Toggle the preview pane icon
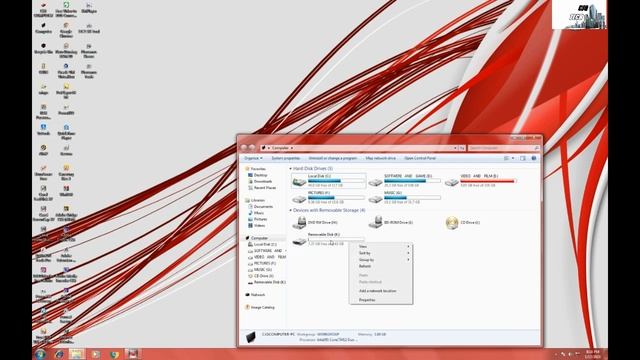Image resolution: width=640 pixels, height=360 pixels. coord(522,158)
